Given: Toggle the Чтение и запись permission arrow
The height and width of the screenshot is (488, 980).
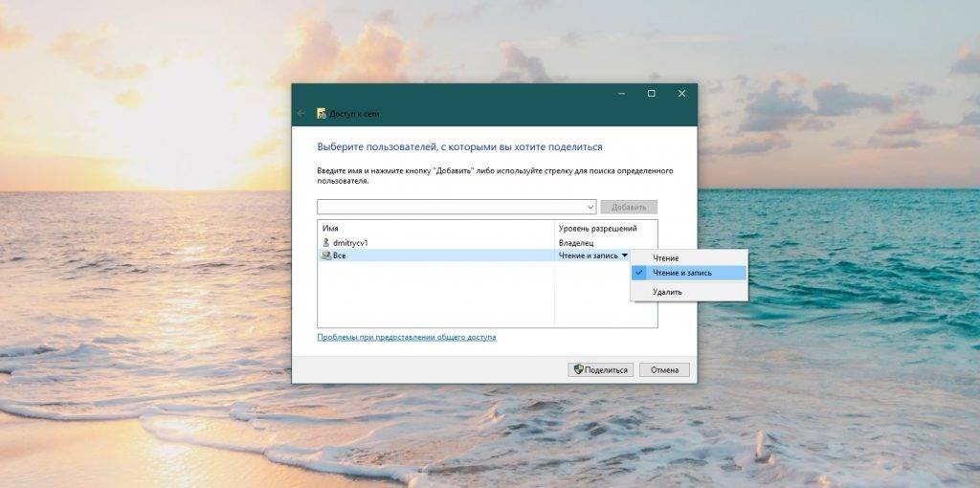Looking at the screenshot, I should click(624, 255).
